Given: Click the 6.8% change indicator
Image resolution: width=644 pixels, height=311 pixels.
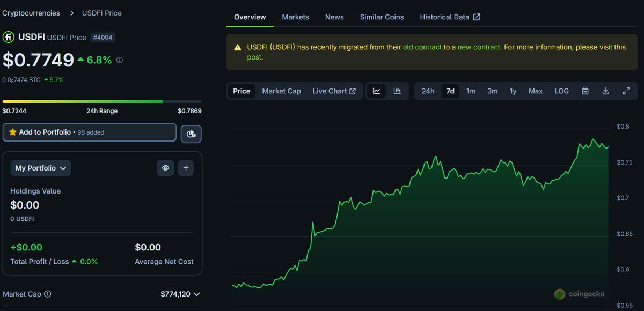Looking at the screenshot, I should click(95, 60).
